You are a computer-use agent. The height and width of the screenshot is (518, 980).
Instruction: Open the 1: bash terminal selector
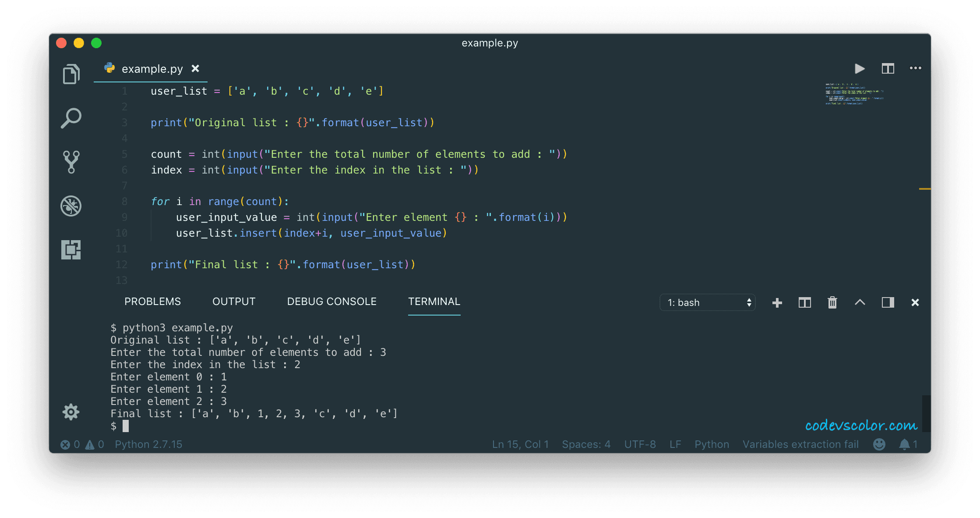pyautogui.click(x=707, y=302)
